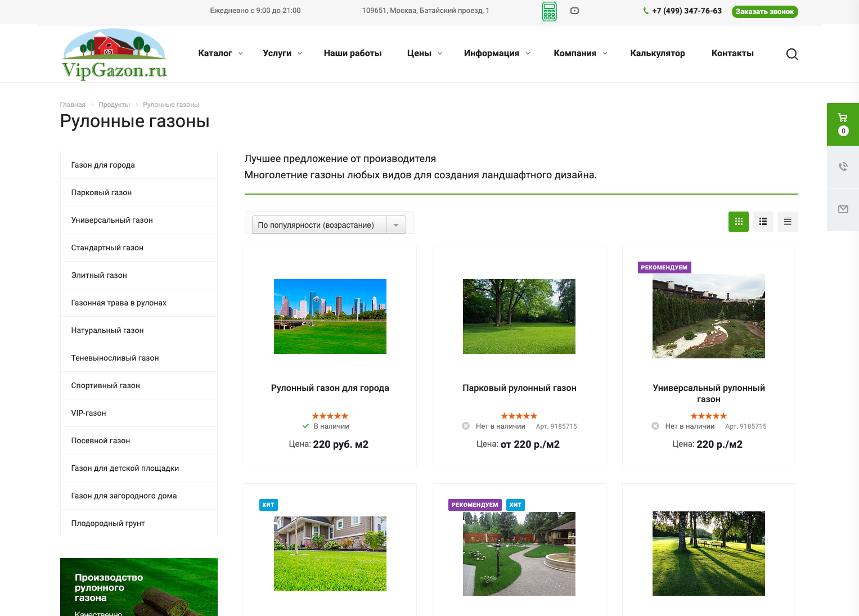Image resolution: width=859 pixels, height=616 pixels.
Task: Open the shopping cart side button
Action: [x=842, y=124]
